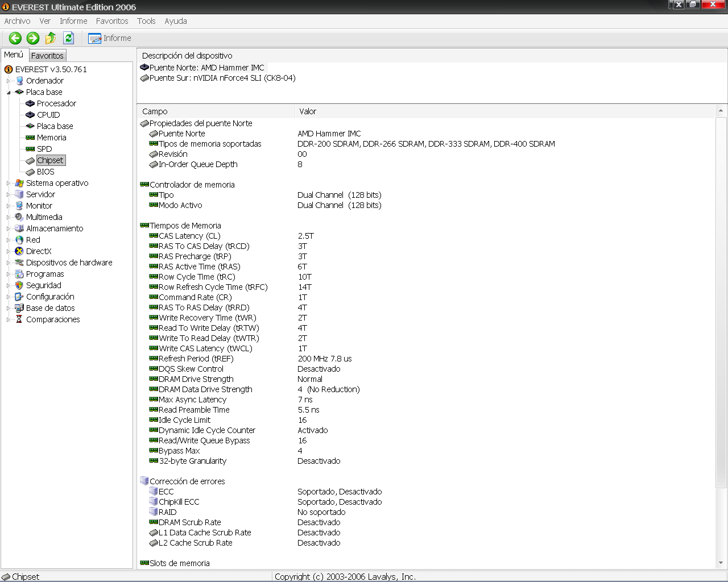The height and width of the screenshot is (582, 728).
Task: Expand the Multimedia tree node
Action: [x=9, y=217]
